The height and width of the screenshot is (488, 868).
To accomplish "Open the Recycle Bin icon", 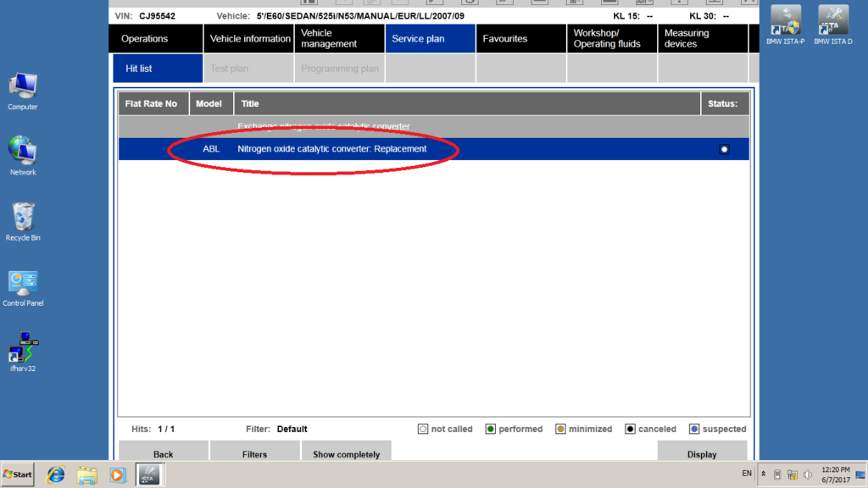I will [x=23, y=221].
